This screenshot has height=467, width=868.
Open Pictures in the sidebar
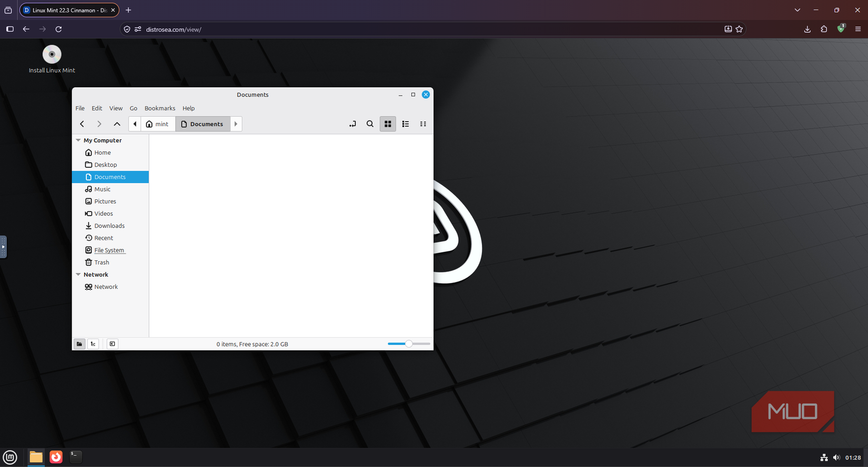tap(110, 201)
